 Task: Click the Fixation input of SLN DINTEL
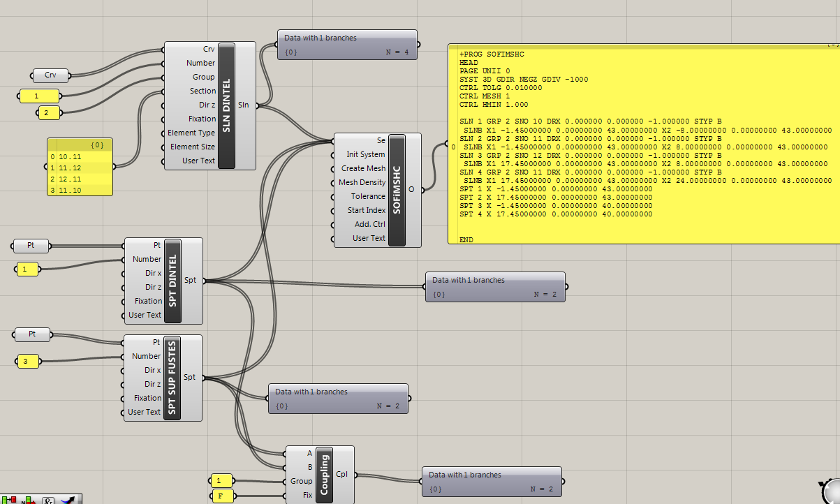pyautogui.click(x=202, y=119)
